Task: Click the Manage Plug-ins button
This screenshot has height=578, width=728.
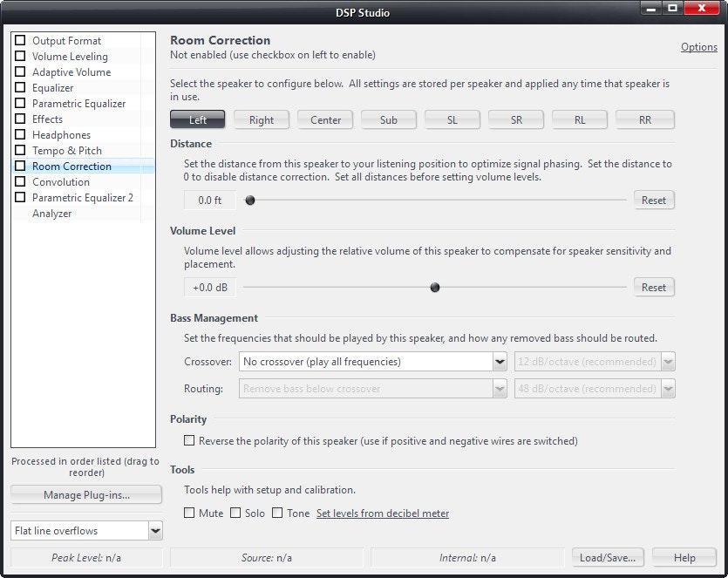Action: (86, 495)
